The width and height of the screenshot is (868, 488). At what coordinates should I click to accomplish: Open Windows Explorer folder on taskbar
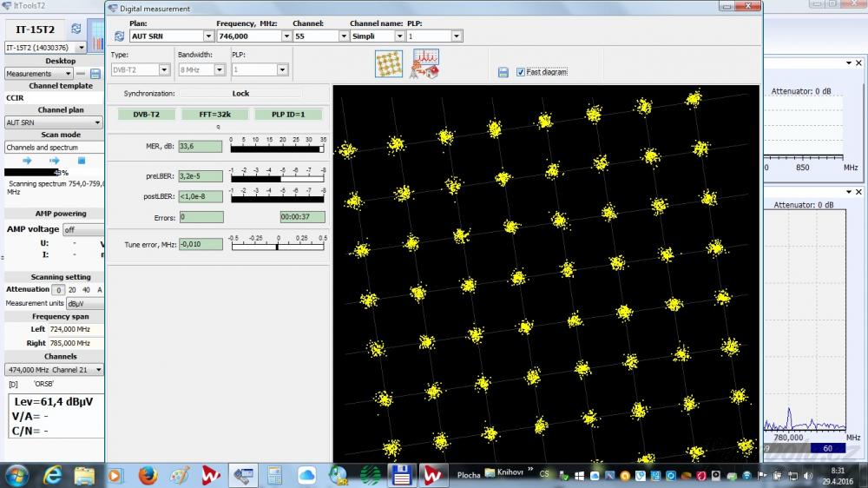point(85,475)
